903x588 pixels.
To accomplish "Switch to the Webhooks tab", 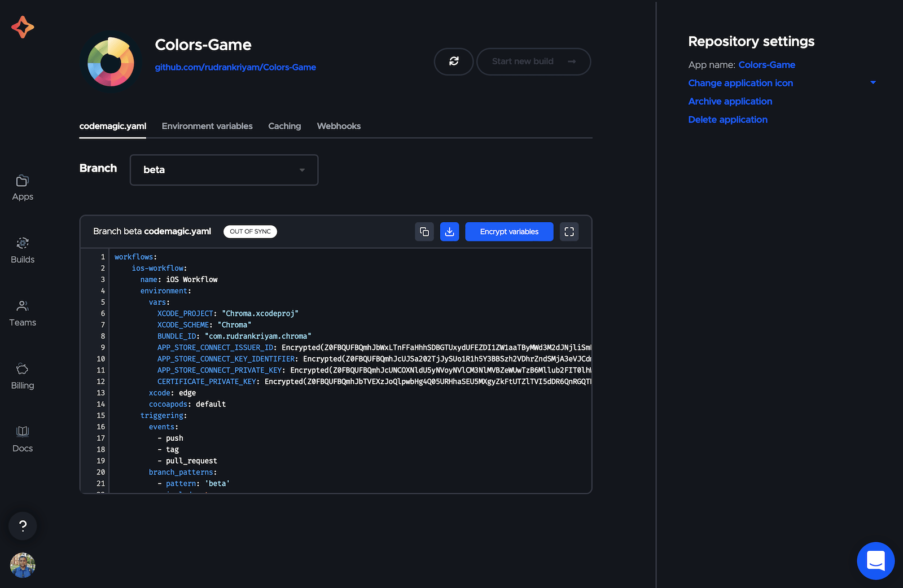I will click(339, 126).
